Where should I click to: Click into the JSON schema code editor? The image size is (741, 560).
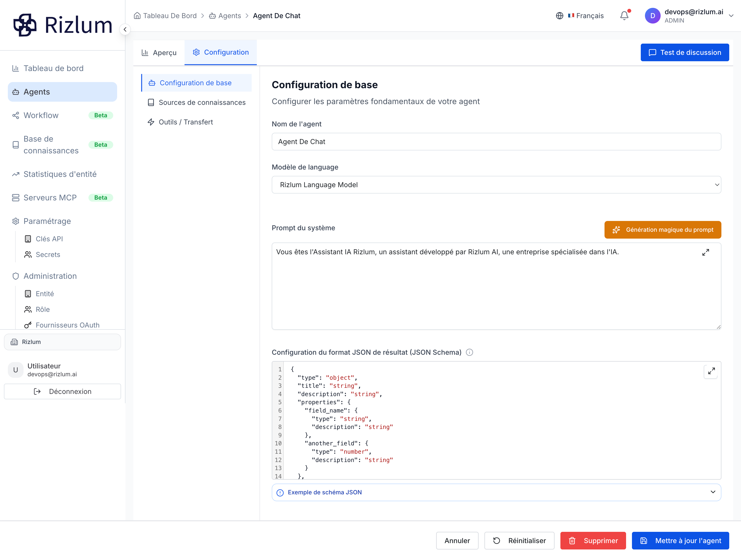496,420
